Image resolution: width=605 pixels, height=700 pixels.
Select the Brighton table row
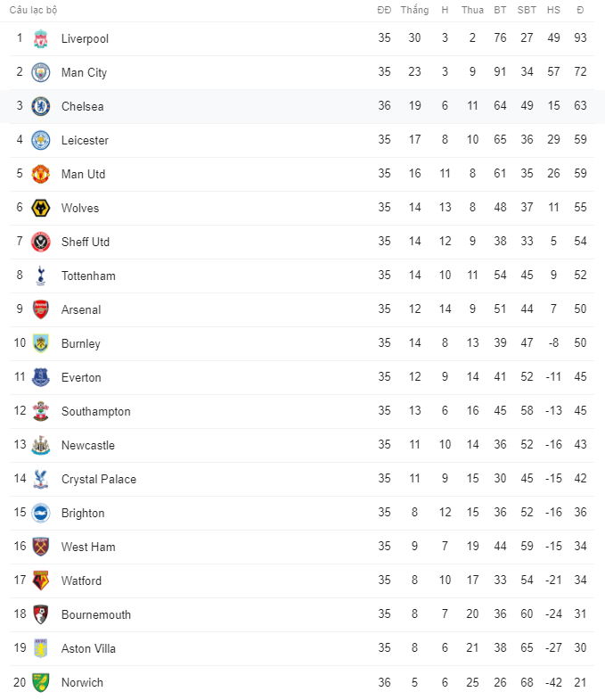point(303,513)
